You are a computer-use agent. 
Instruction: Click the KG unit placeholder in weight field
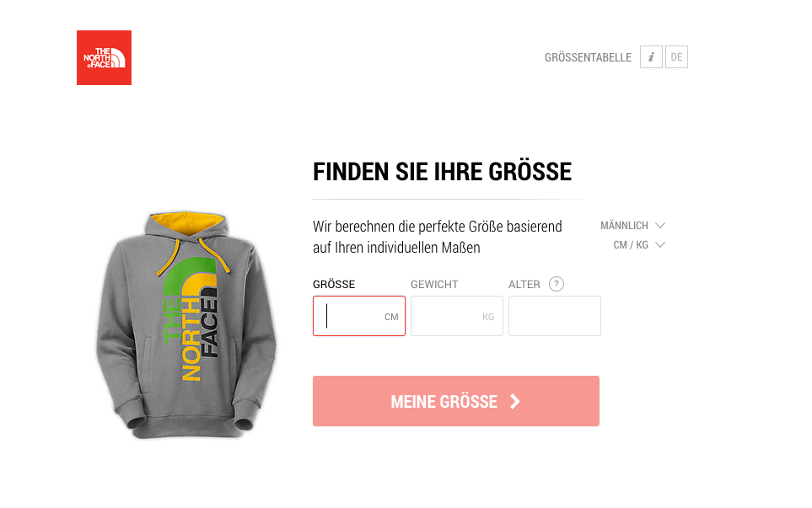pyautogui.click(x=488, y=317)
